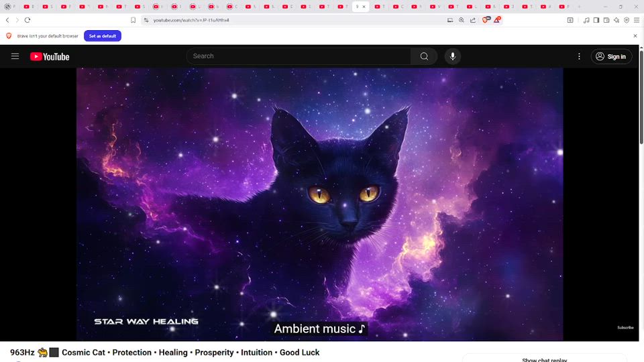This screenshot has height=362, width=644.
Task: Open the Brave main hamburger menu
Action: [636, 20]
